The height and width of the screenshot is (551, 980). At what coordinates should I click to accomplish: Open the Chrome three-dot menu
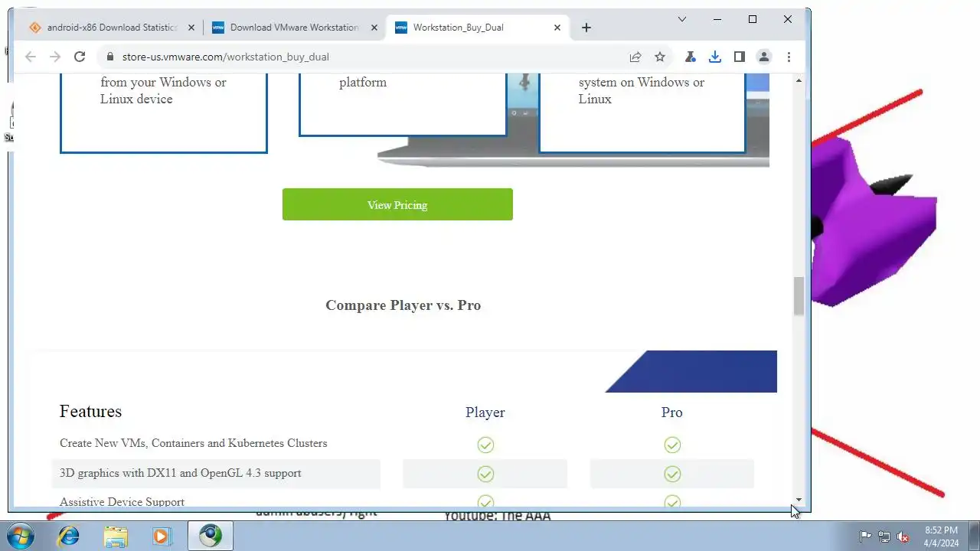point(789,57)
